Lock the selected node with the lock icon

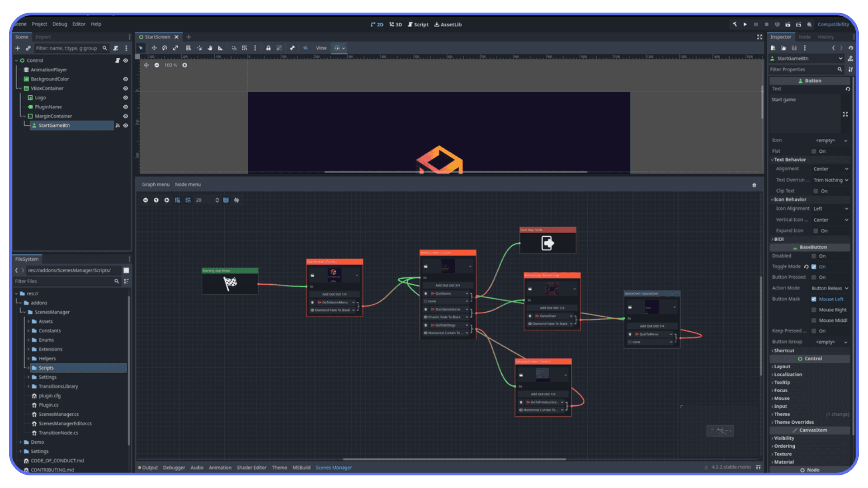269,47
